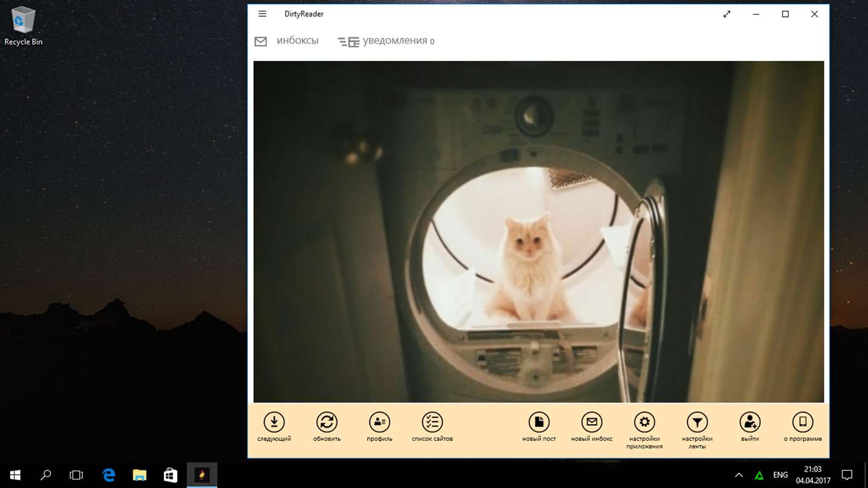Switch to уведомления tab label

pyautogui.click(x=395, y=41)
